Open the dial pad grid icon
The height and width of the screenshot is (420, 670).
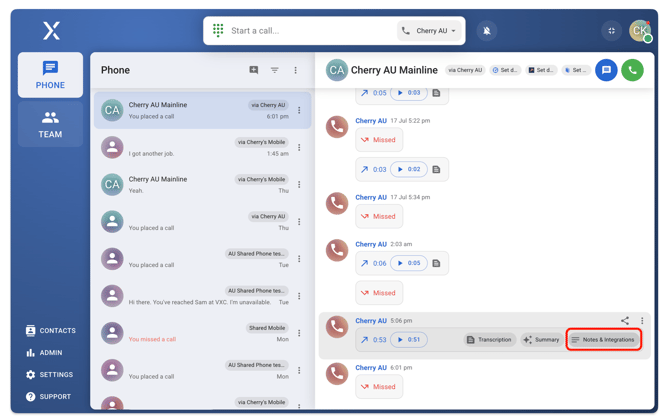pos(218,31)
